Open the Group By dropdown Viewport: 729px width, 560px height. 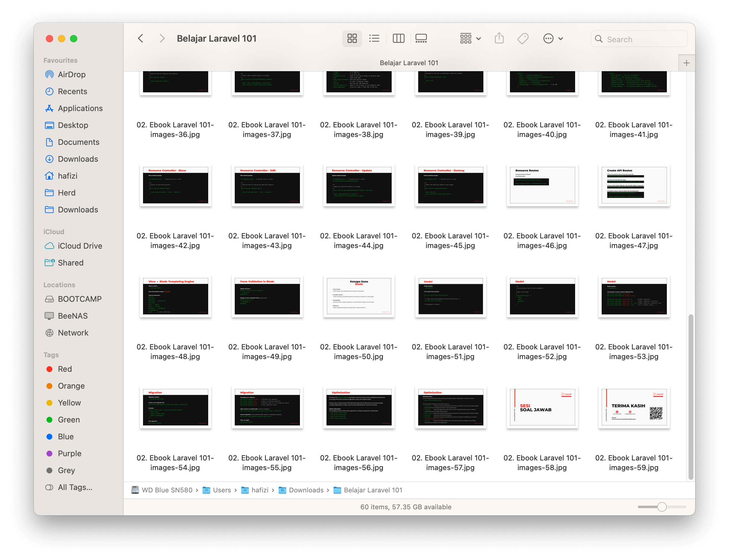(470, 39)
